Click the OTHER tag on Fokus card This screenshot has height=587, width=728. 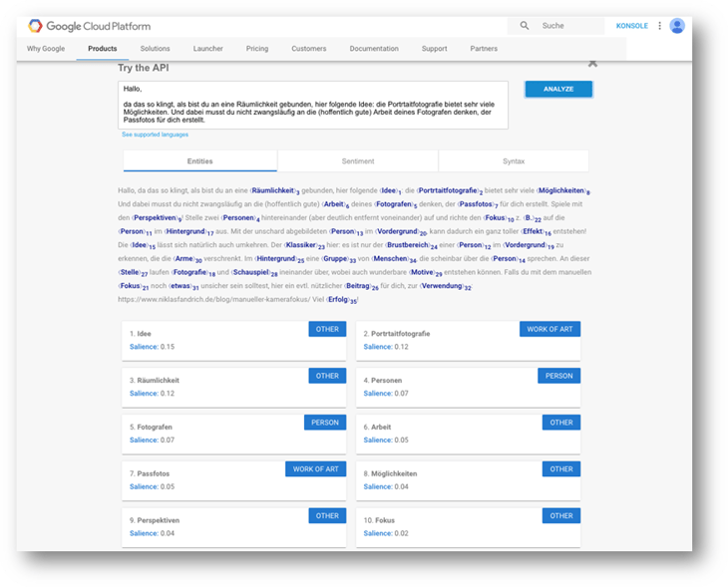click(x=561, y=515)
